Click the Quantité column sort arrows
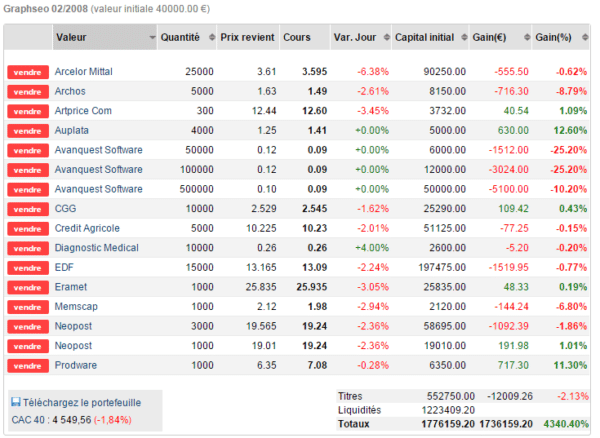 pyautogui.click(x=212, y=37)
